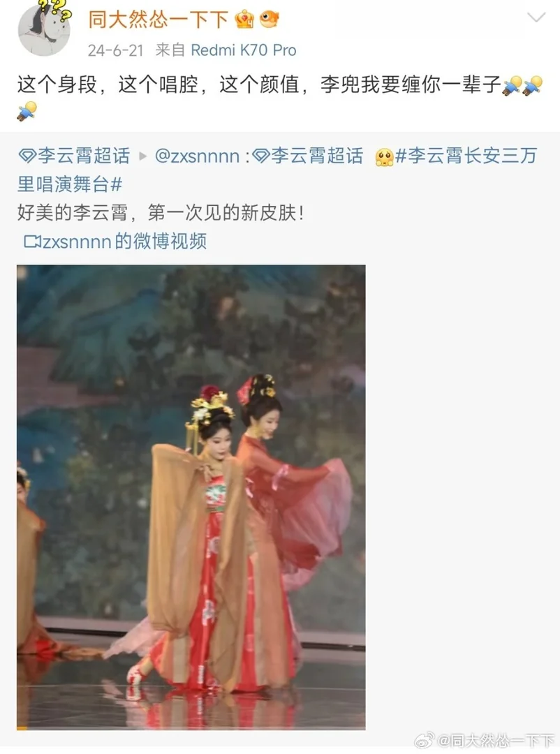Click the crown membership badge icon

[244, 20]
